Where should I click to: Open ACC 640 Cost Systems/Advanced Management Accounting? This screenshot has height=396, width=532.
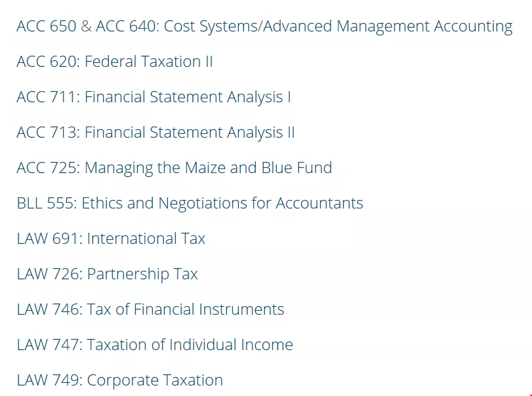(304, 27)
